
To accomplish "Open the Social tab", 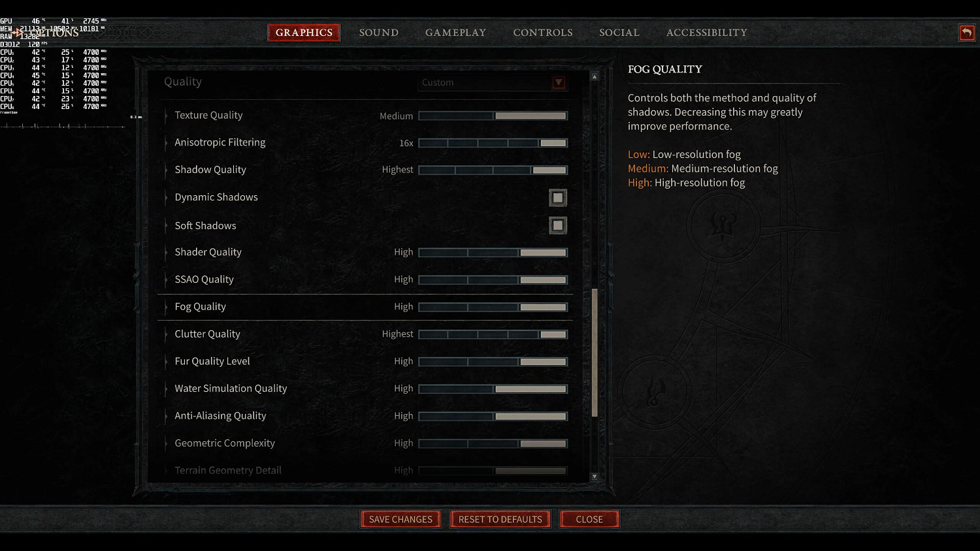I will coord(619,33).
